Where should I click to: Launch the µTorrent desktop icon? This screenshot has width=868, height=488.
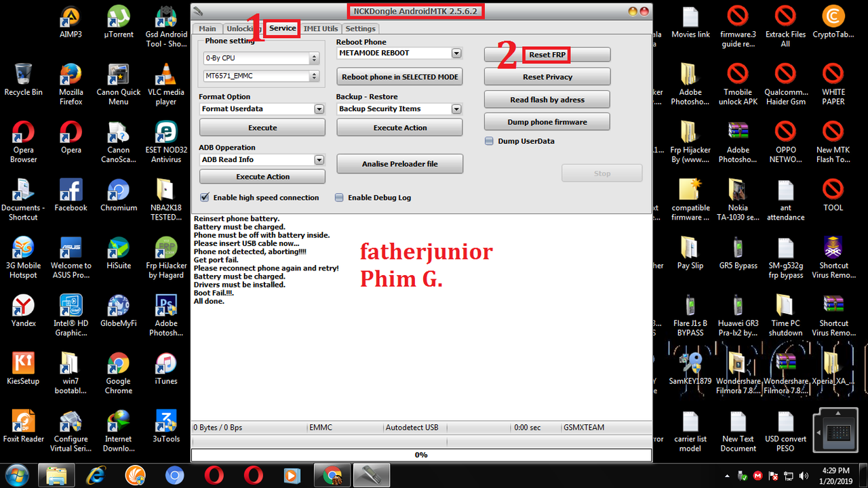[118, 22]
